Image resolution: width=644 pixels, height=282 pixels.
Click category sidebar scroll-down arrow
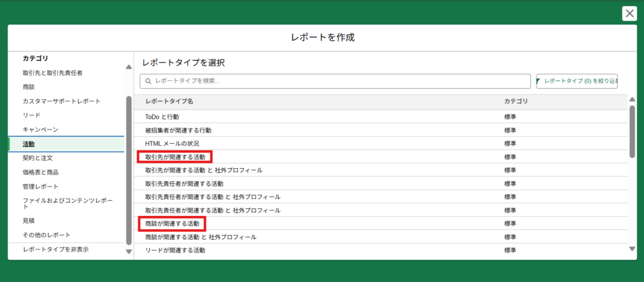(129, 252)
